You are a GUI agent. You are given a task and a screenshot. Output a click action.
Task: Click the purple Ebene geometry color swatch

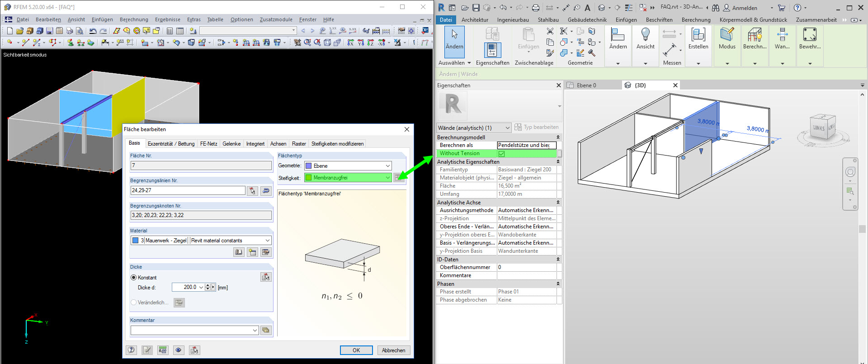tap(309, 166)
